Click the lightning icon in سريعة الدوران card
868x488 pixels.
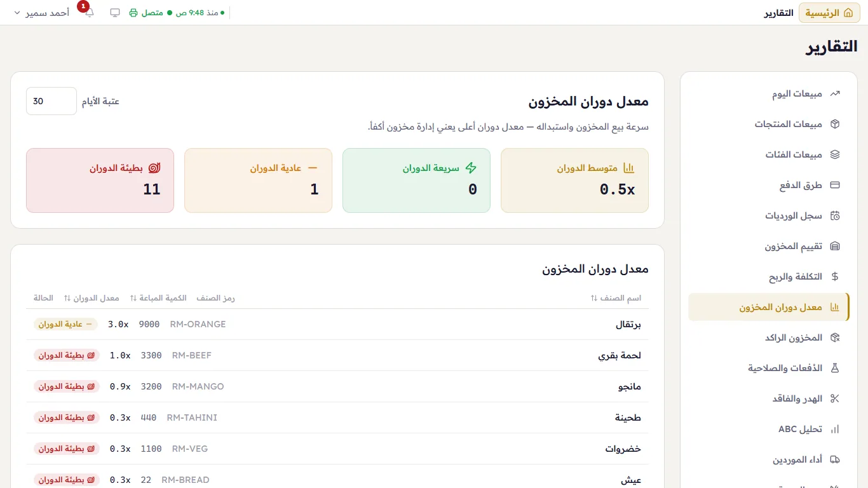click(470, 168)
